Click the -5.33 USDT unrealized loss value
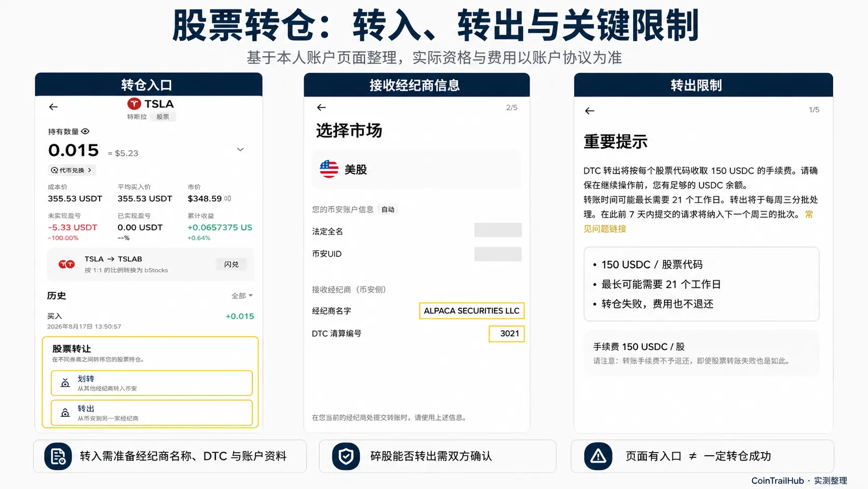The height and width of the screenshot is (489, 868). coord(73,228)
